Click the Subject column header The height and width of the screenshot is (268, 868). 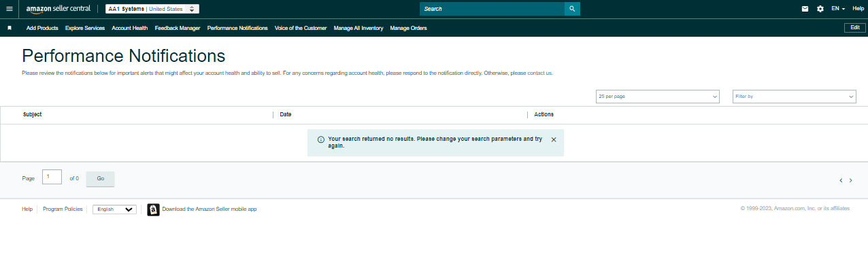(x=32, y=114)
